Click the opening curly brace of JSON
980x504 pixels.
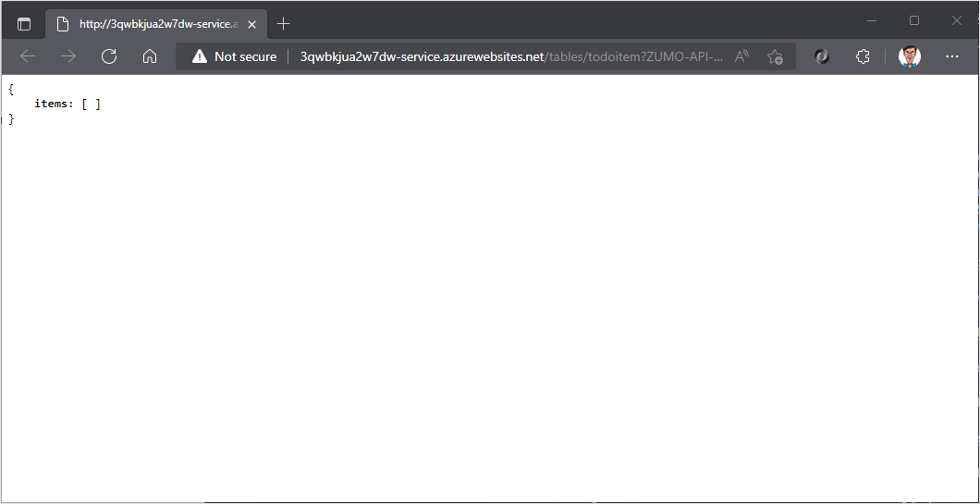pyautogui.click(x=10, y=90)
